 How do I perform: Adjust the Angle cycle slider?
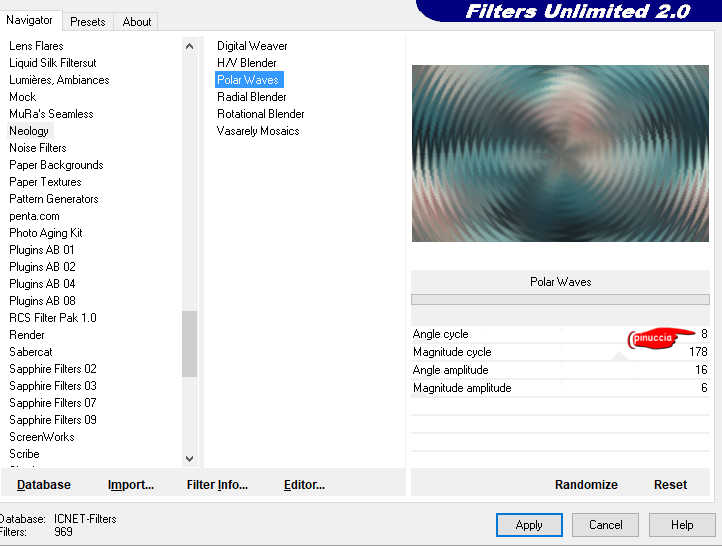(x=560, y=334)
